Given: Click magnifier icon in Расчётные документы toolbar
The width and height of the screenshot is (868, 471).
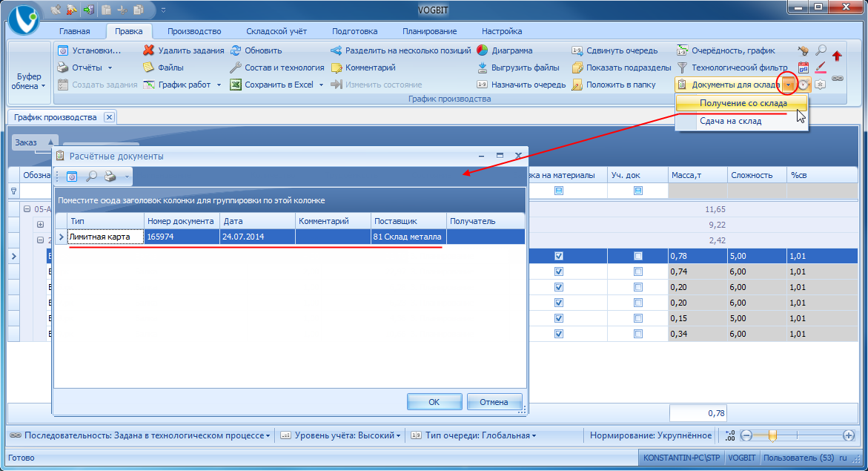Looking at the screenshot, I should (91, 177).
